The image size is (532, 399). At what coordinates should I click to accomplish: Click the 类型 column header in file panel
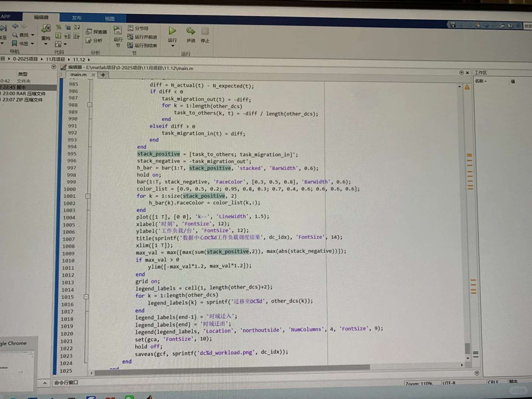[x=23, y=74]
